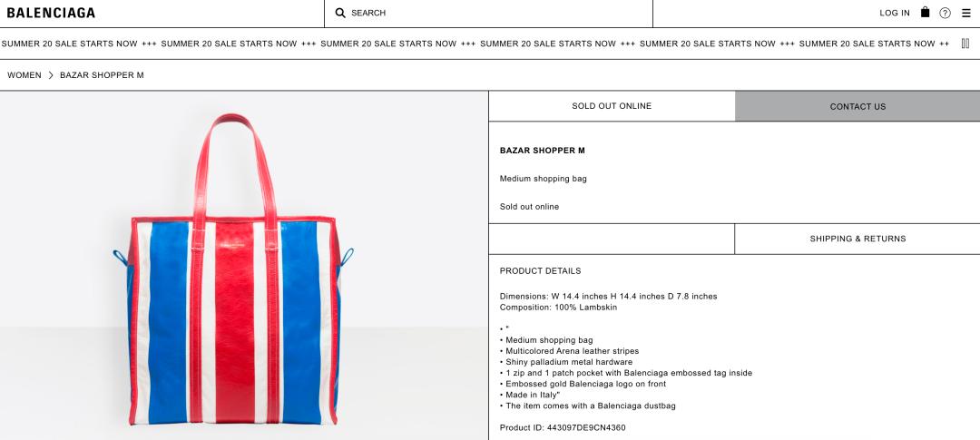Click Bazar Shopper M breadcrumb
Image resolution: width=980 pixels, height=440 pixels.
[x=102, y=75]
